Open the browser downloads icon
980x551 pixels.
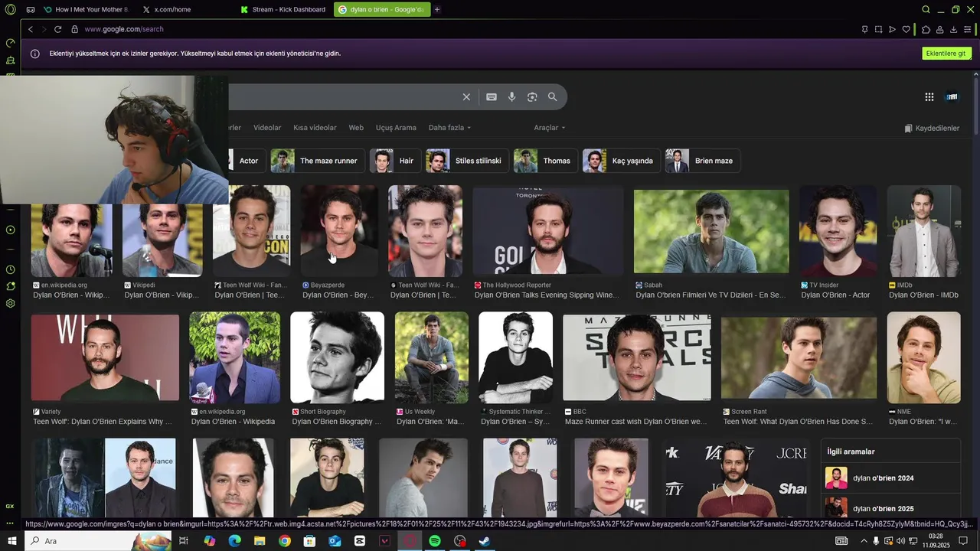click(x=954, y=29)
